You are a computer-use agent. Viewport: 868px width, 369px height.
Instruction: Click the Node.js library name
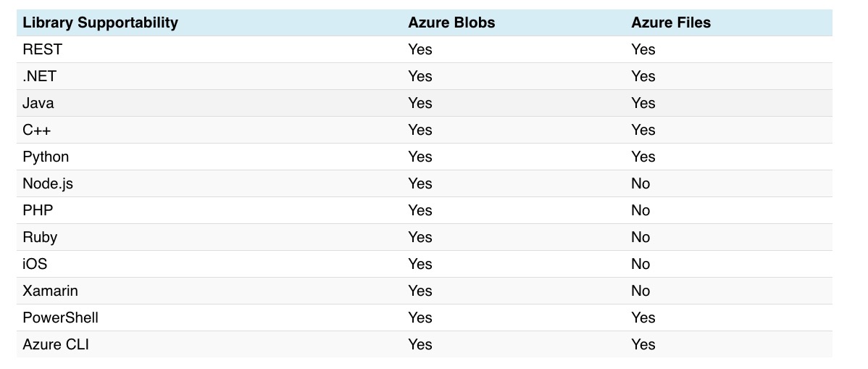tap(48, 183)
